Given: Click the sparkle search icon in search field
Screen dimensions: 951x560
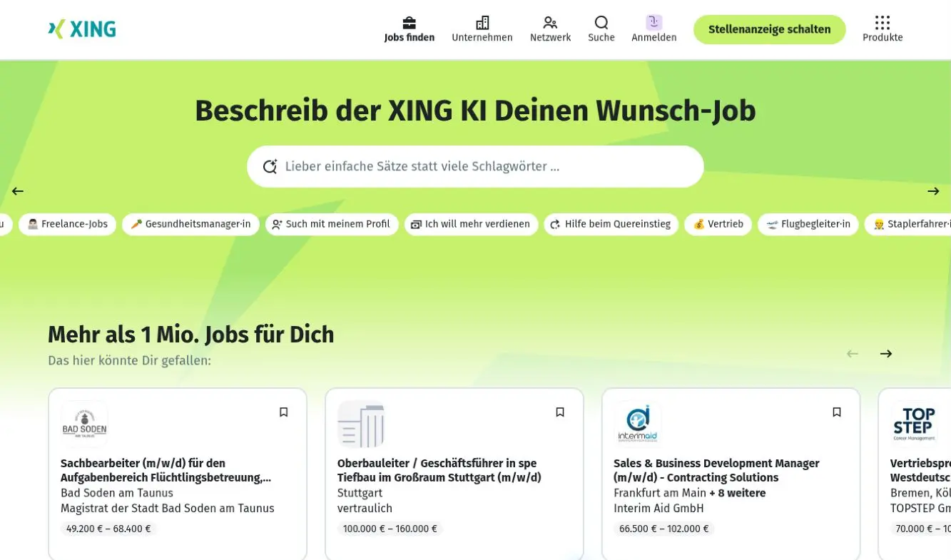Looking at the screenshot, I should (x=270, y=166).
